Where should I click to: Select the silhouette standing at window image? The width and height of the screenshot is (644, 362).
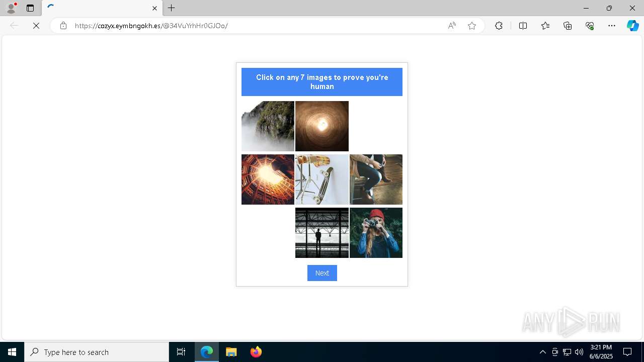click(322, 233)
